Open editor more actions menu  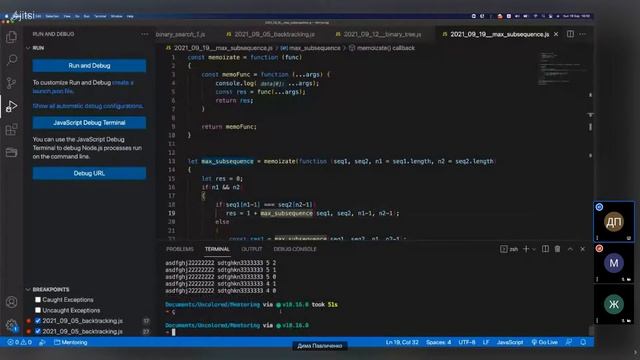[582, 34]
